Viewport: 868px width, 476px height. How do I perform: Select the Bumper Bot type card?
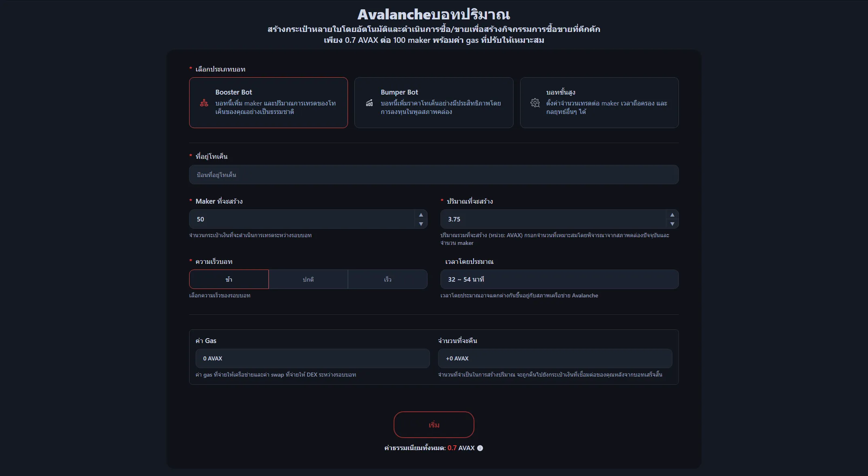(434, 103)
